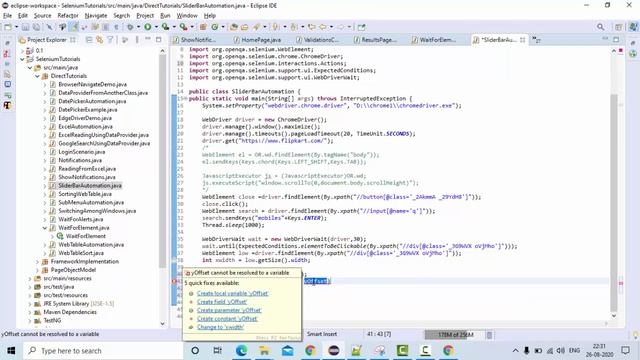This screenshot has height=360, width=640.
Task: Open the Quick Access search magnifier
Action: coord(600,27)
